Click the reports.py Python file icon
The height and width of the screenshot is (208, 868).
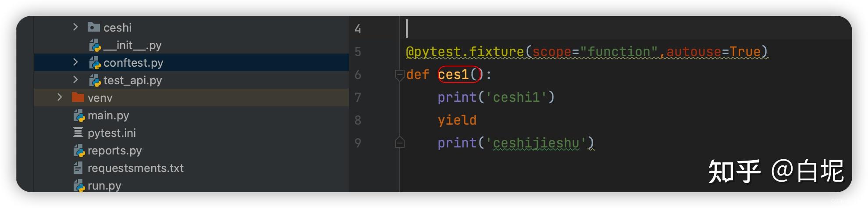(78, 151)
